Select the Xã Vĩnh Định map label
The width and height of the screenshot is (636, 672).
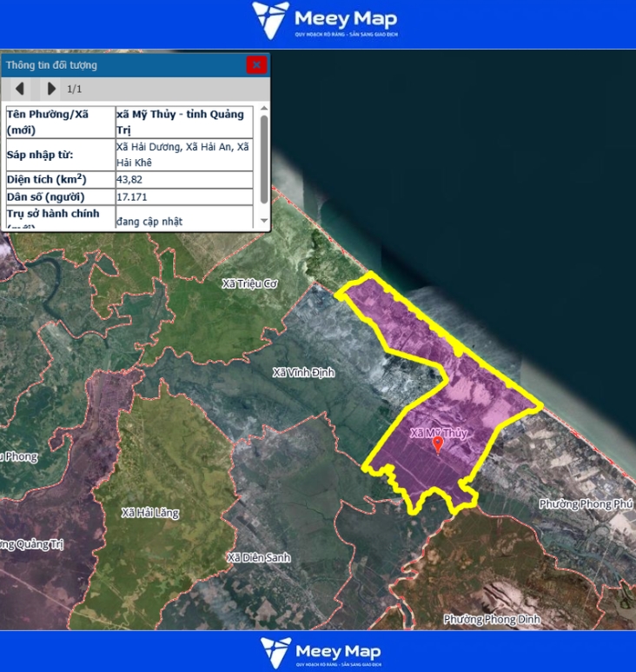point(303,372)
